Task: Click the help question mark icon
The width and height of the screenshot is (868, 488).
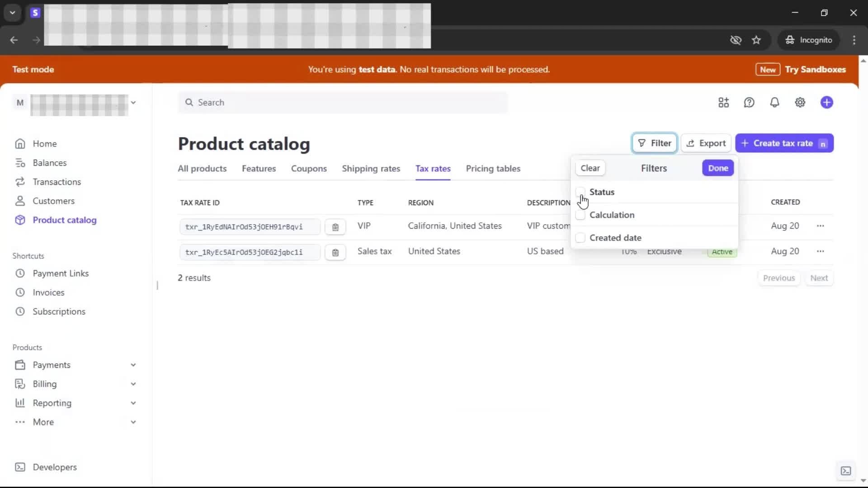Action: [749, 103]
